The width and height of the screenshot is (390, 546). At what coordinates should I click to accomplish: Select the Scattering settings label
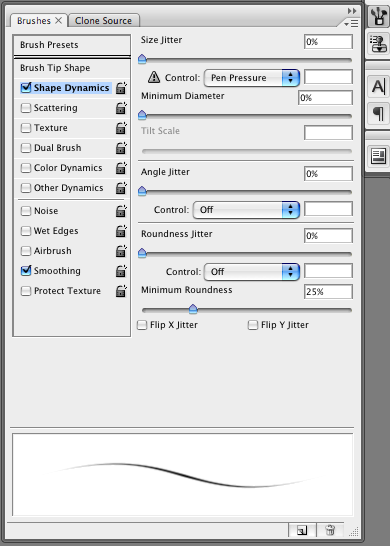click(55, 108)
